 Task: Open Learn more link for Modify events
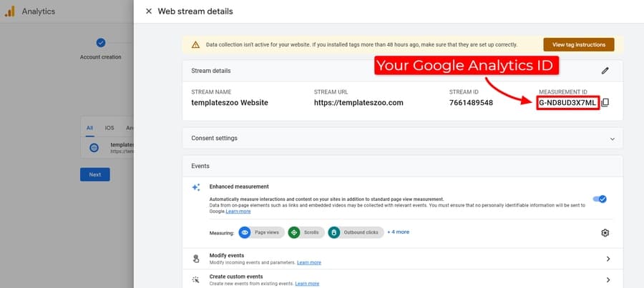click(x=309, y=262)
